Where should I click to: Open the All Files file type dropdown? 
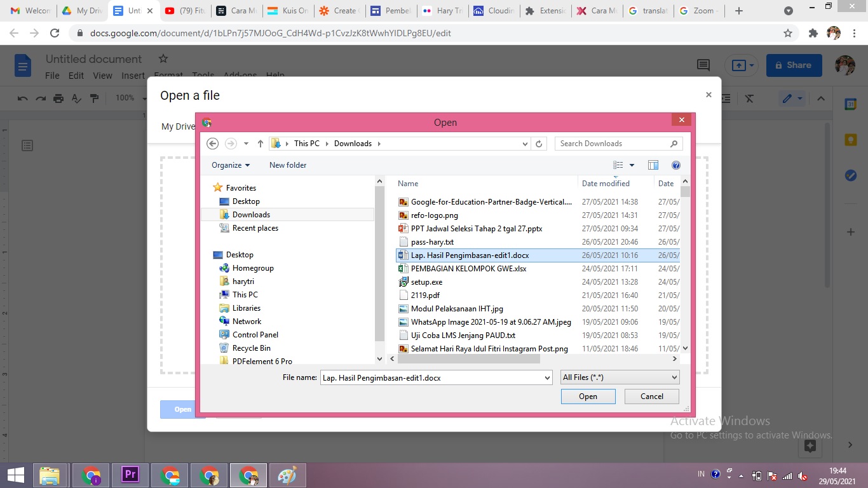tap(620, 377)
